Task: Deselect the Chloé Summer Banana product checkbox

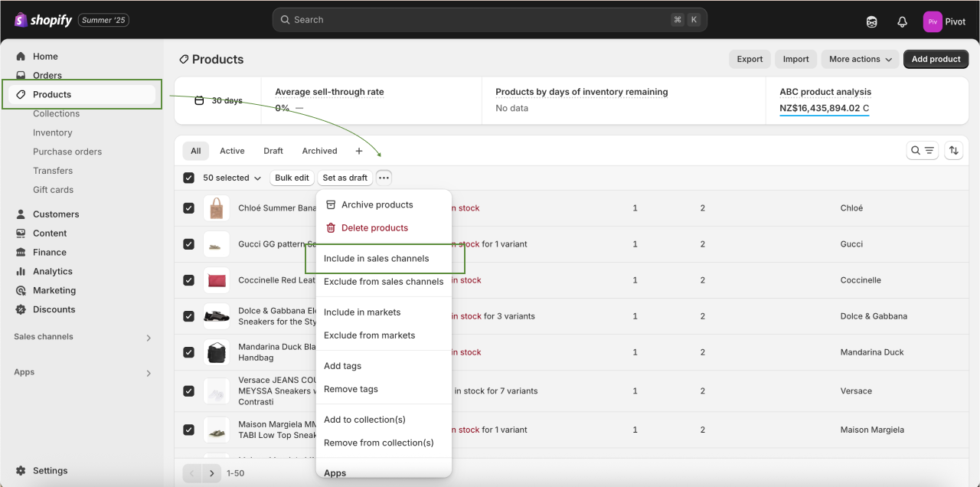Action: pos(188,208)
